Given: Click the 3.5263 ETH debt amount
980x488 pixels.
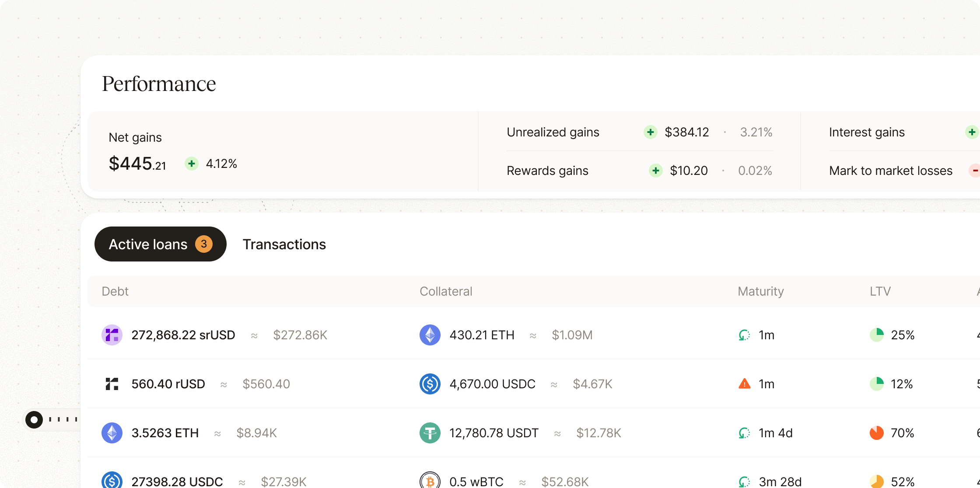Looking at the screenshot, I should 165,433.
